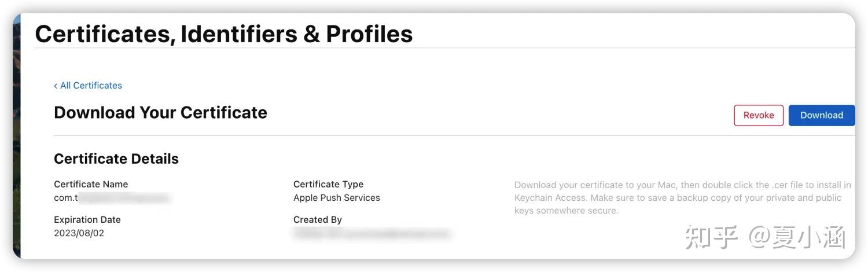Click the blurred Created By value
The image size is (868, 272).
point(372,234)
